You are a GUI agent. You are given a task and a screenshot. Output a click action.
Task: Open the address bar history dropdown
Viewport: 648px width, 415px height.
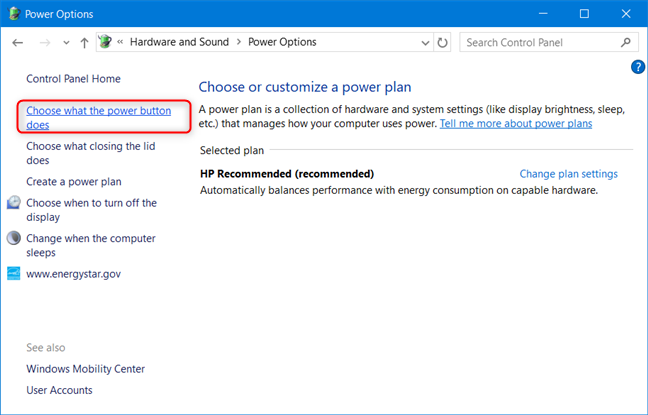425,43
